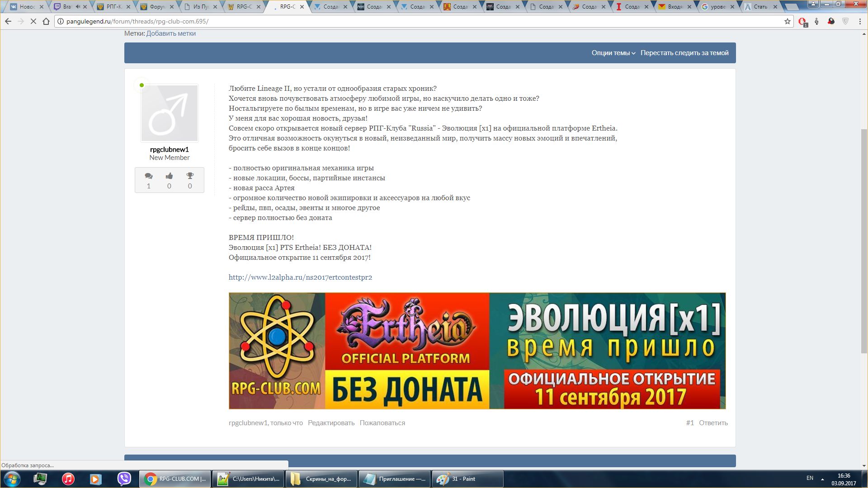868x488 pixels.
Task: Open the shield extension icon
Action: pos(845,21)
